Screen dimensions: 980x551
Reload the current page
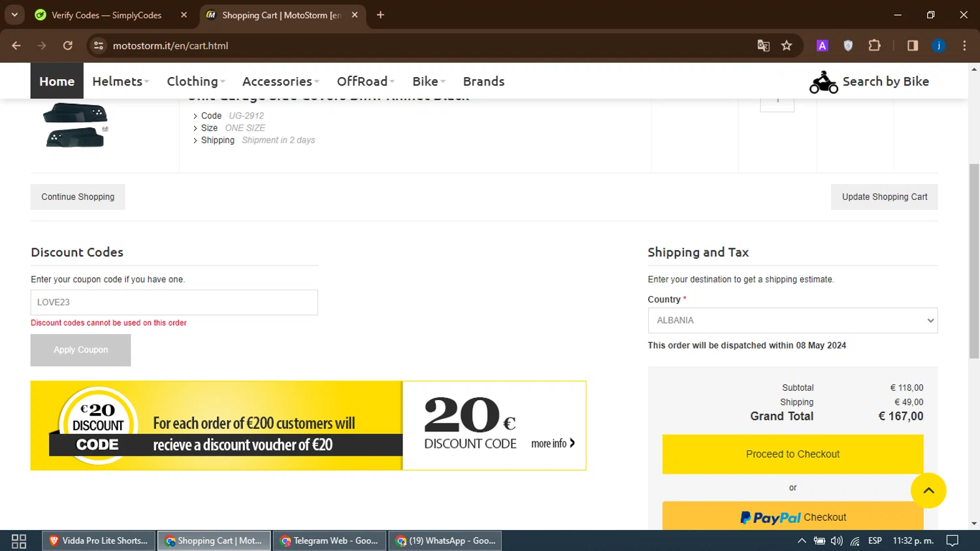(x=67, y=46)
